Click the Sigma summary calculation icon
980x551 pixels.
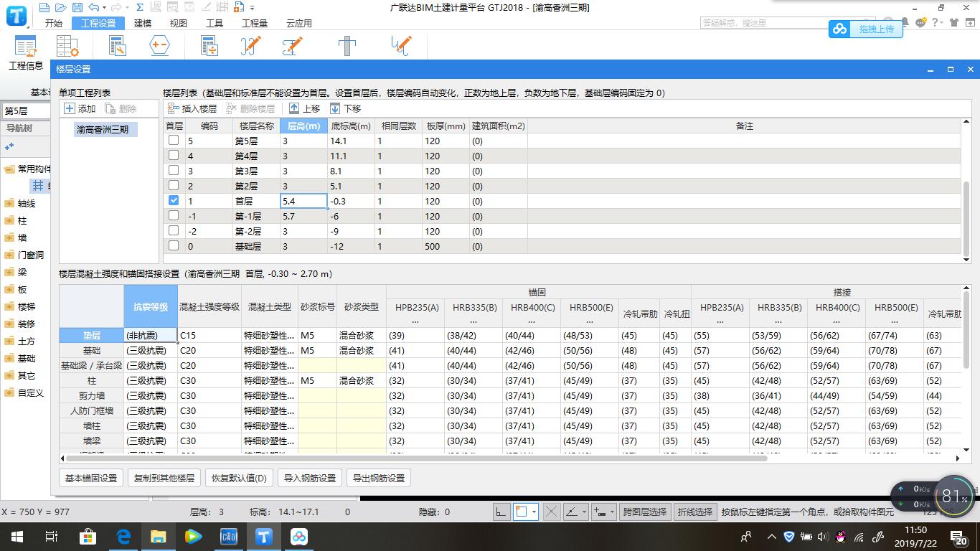pyautogui.click(x=139, y=8)
